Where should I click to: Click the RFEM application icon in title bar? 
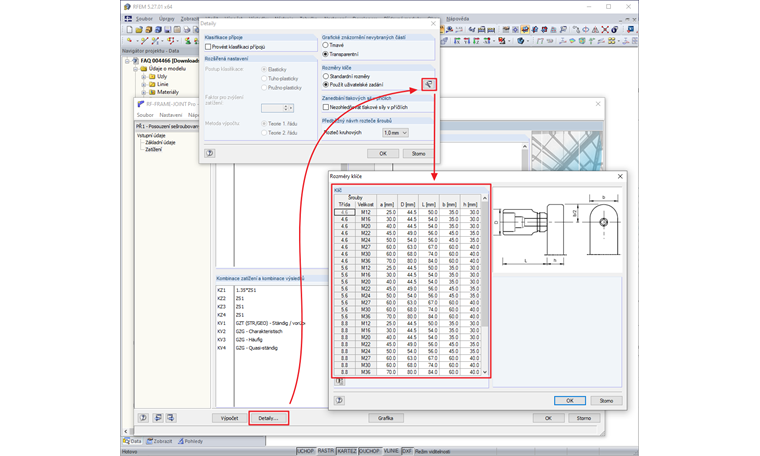tap(127, 7)
